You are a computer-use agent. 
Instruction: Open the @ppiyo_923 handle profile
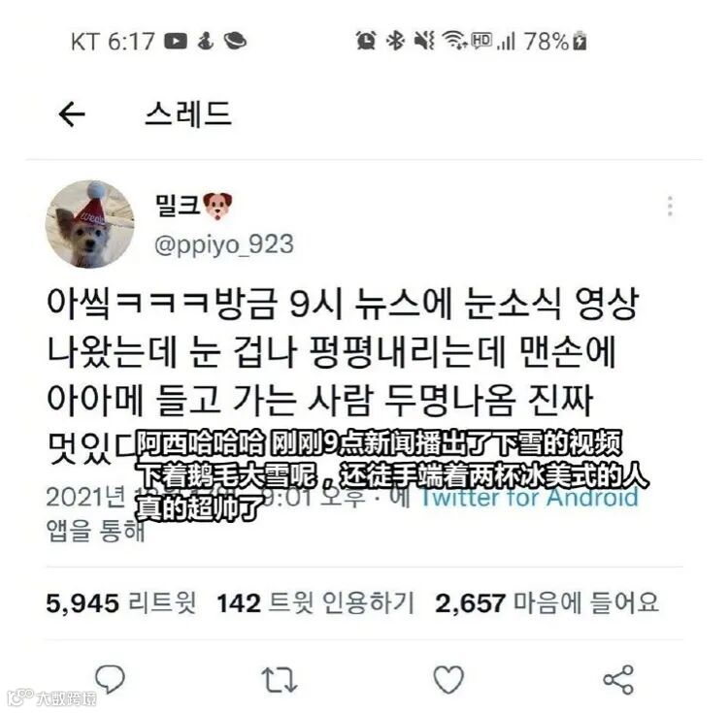tap(224, 244)
